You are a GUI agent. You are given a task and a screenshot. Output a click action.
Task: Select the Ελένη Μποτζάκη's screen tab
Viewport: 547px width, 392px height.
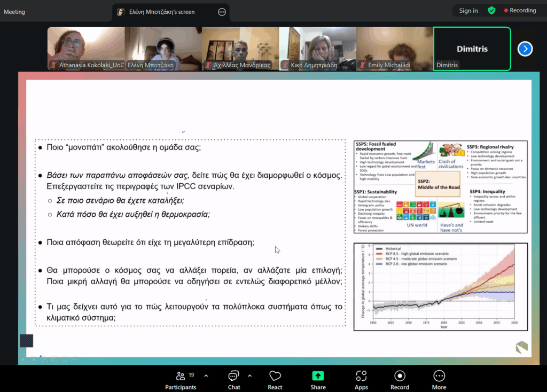[x=162, y=12]
